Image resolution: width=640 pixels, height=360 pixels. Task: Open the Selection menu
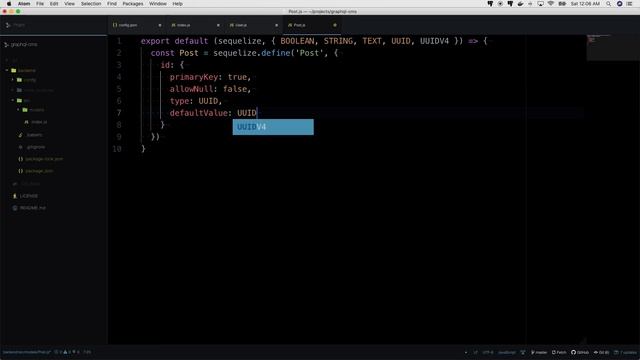(91, 4)
